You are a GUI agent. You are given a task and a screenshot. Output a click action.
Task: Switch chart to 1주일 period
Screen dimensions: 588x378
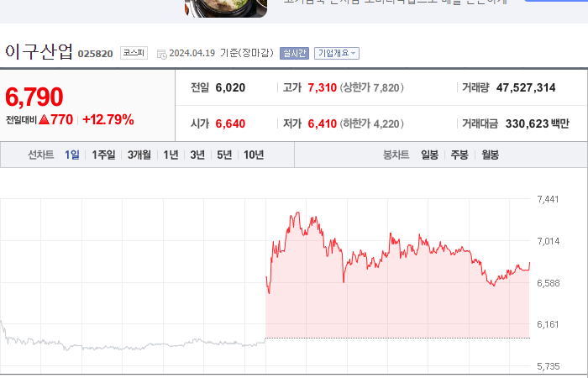pyautogui.click(x=103, y=155)
